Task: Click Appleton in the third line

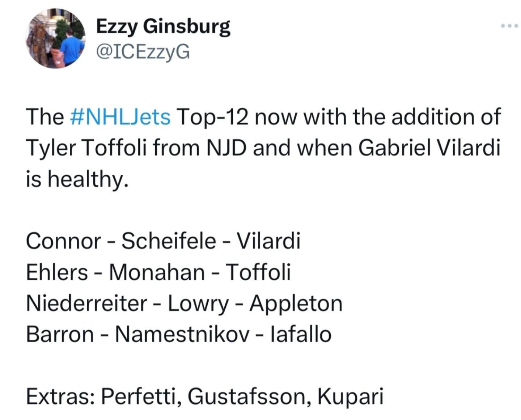Action: tap(296, 303)
